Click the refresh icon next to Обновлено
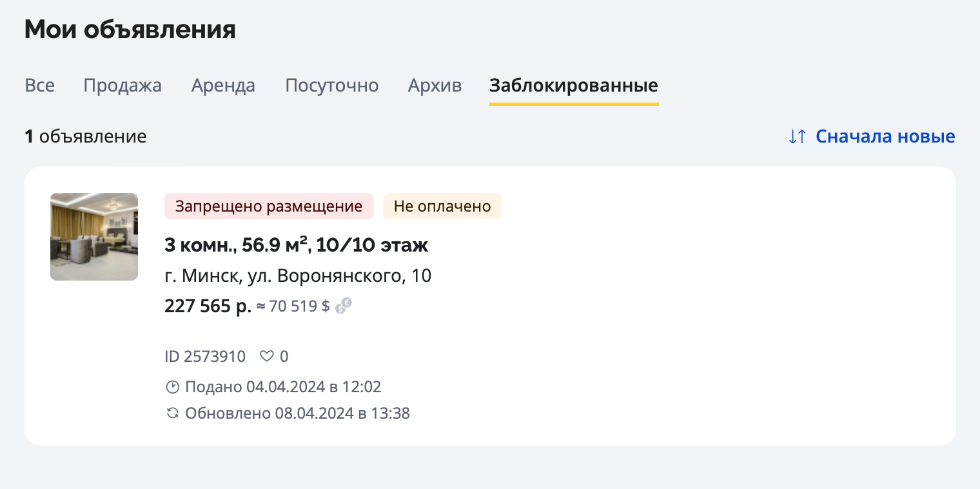The height and width of the screenshot is (489, 980). click(x=172, y=413)
